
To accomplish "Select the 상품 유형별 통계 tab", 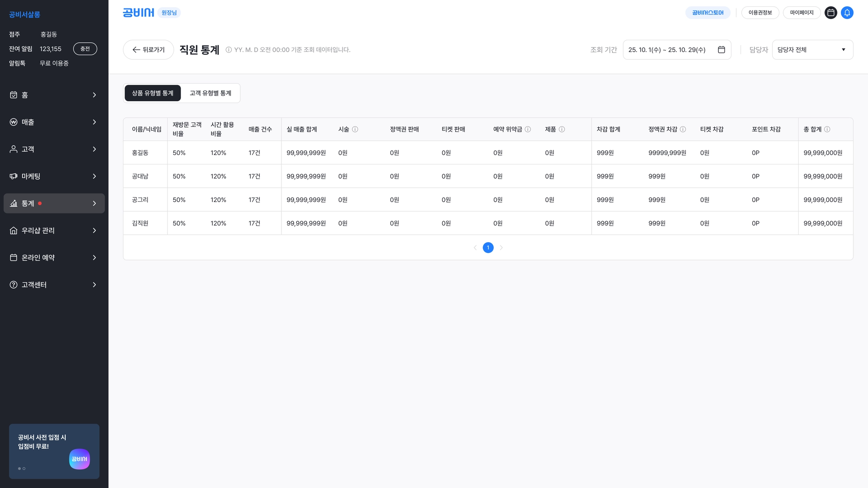I will click(153, 93).
